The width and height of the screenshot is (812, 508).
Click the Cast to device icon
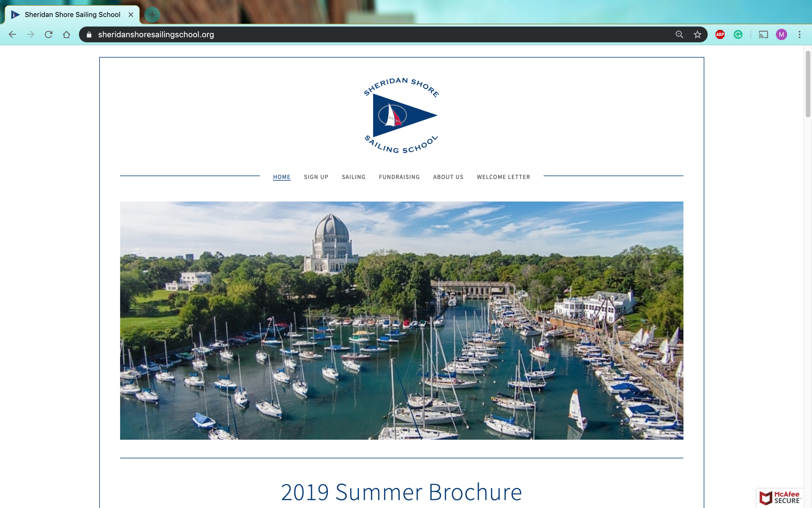(764, 34)
